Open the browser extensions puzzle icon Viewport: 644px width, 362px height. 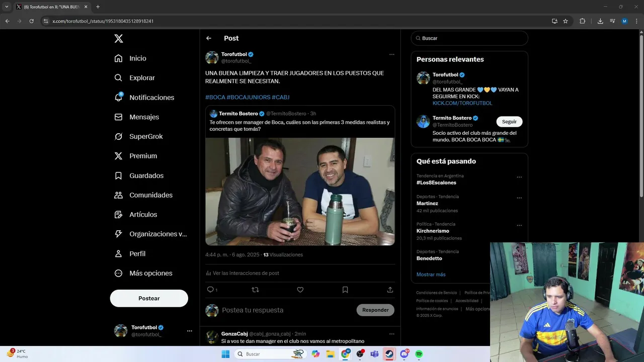point(583,21)
